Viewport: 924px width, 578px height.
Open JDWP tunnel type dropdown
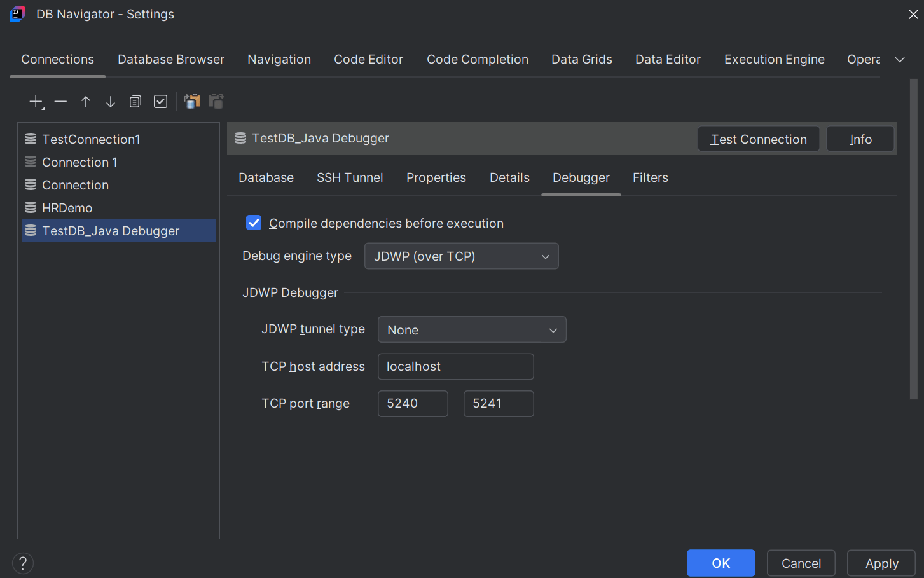(472, 330)
